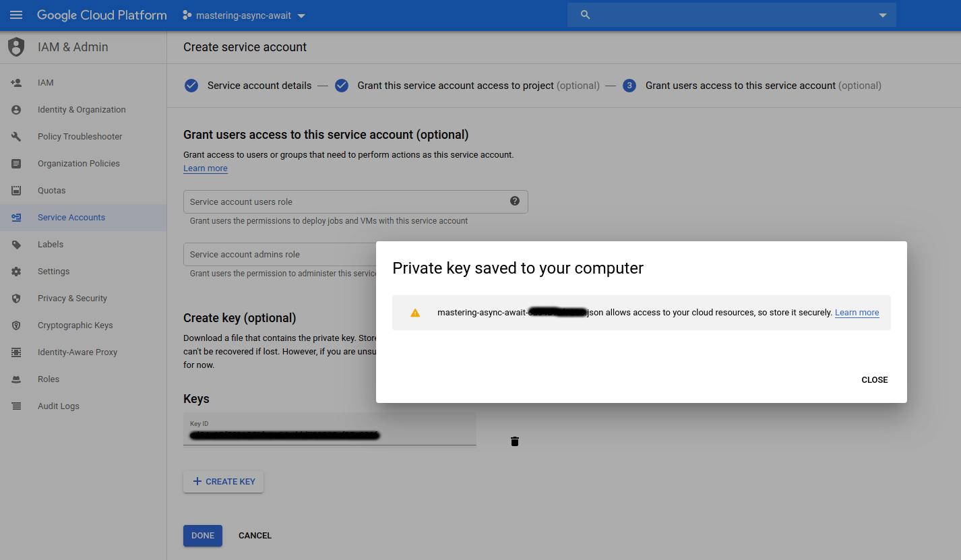Open Audit Logs page

pyautogui.click(x=84, y=406)
